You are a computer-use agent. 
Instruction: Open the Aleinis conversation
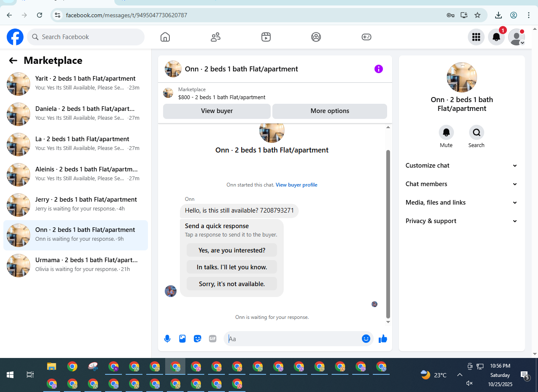(x=76, y=175)
